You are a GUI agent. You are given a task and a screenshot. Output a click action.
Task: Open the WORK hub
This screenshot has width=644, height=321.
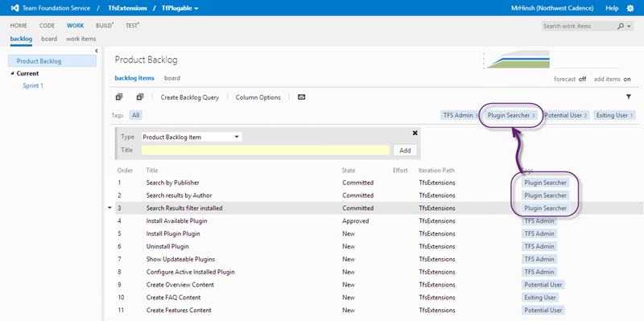75,26
